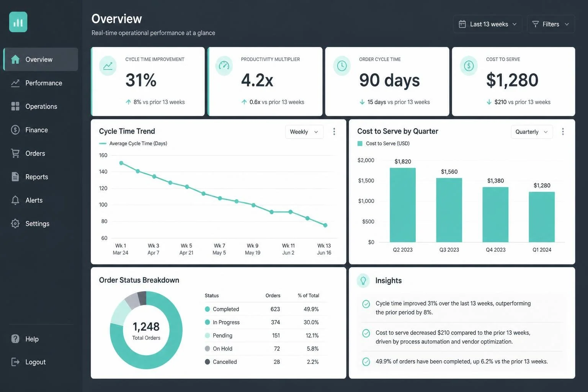This screenshot has width=588, height=392.
Task: Open Operations in the sidebar
Action: (41, 106)
